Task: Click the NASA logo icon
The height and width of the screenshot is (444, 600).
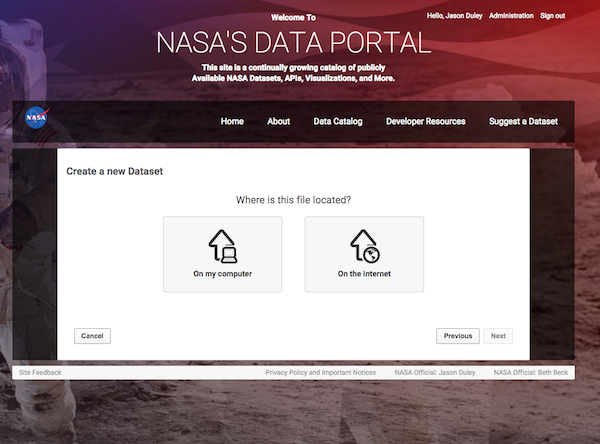Action: point(37,118)
